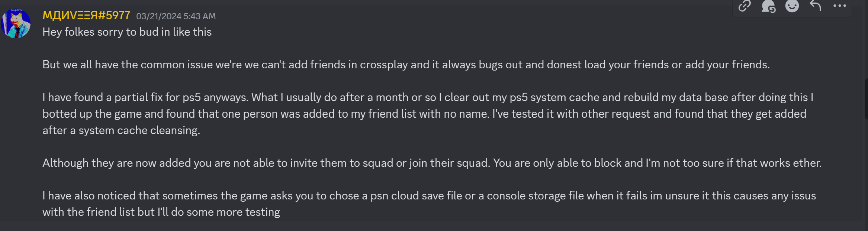This screenshot has width=868, height=231.
Task: Click the speech bubble with refresh arrow icon
Action: 768,6
